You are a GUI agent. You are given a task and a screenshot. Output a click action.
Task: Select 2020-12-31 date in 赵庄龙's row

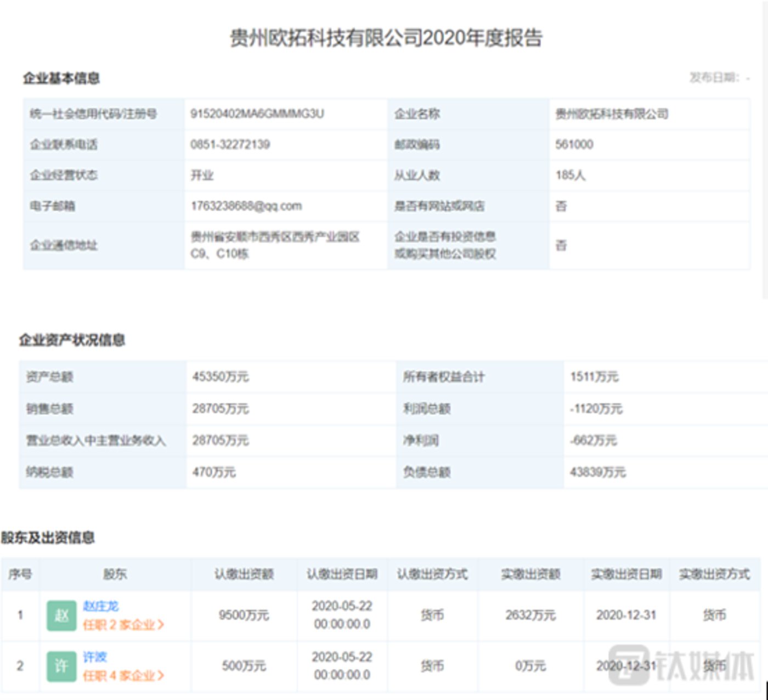click(x=626, y=616)
